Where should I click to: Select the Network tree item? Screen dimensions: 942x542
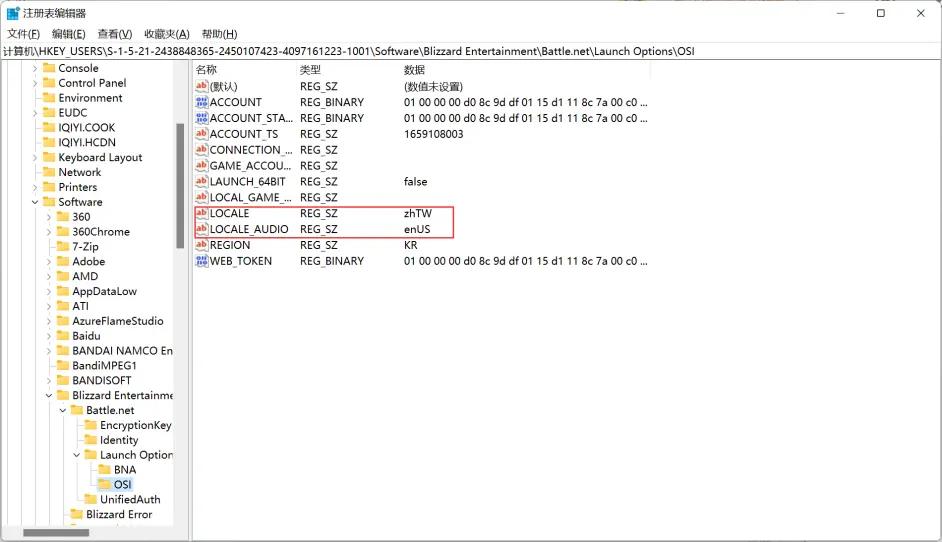(79, 172)
